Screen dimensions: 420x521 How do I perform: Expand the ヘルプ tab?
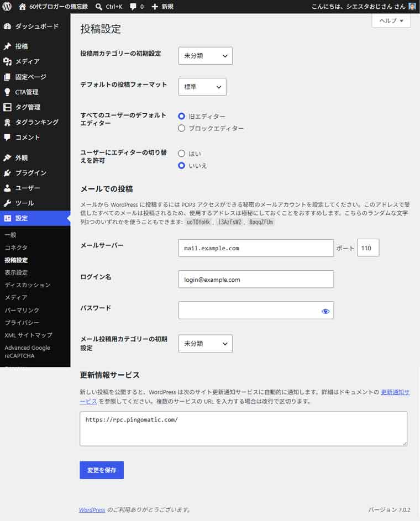tap(391, 20)
